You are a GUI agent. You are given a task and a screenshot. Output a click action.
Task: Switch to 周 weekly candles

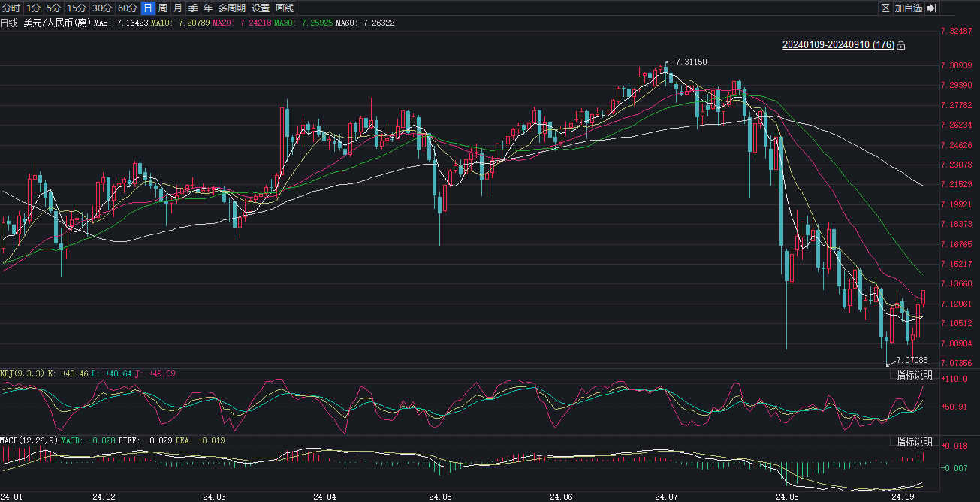[162, 8]
